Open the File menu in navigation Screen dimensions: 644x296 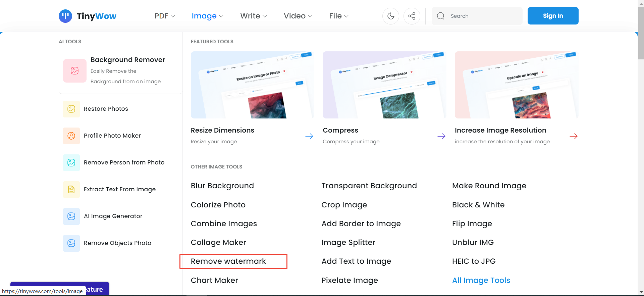[x=339, y=16]
